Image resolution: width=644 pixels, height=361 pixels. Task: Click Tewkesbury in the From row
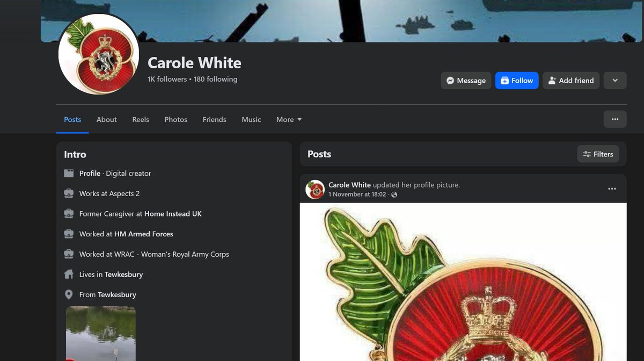click(117, 295)
